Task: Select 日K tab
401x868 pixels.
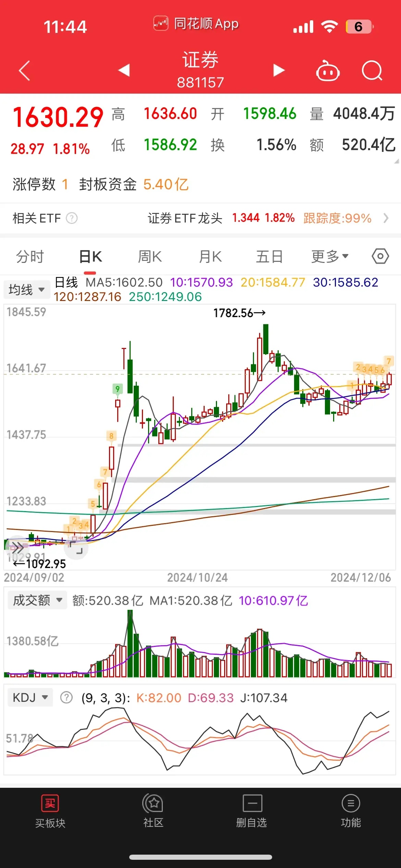Action: pos(90,256)
